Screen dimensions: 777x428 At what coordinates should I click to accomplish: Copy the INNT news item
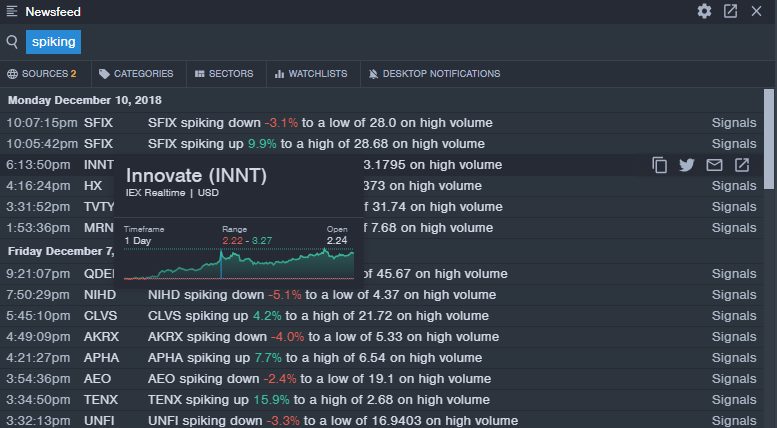click(659, 165)
